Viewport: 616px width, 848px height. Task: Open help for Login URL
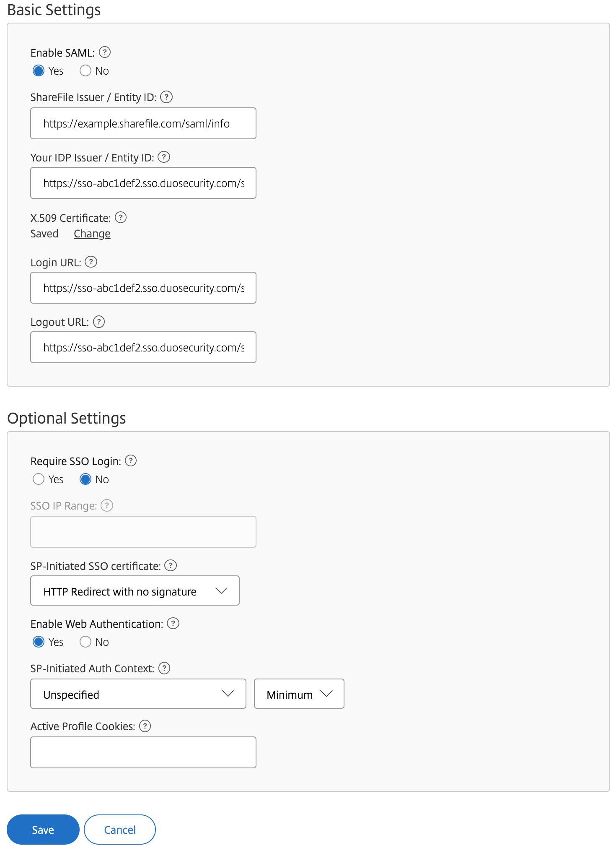[x=91, y=262]
